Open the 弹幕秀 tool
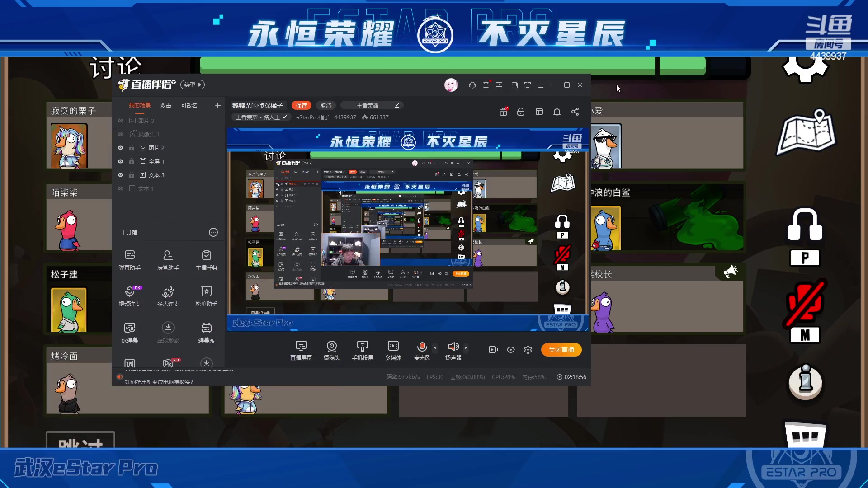 [206, 333]
